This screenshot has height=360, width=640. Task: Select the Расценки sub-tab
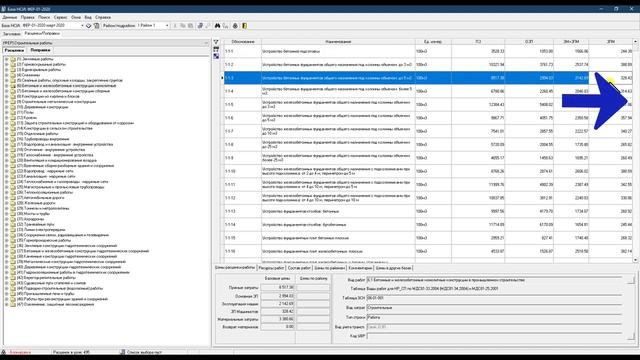(14, 50)
